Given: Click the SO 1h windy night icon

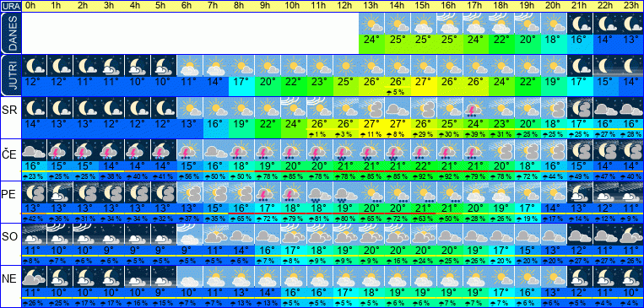Looking at the screenshot, I should click(x=61, y=235).
